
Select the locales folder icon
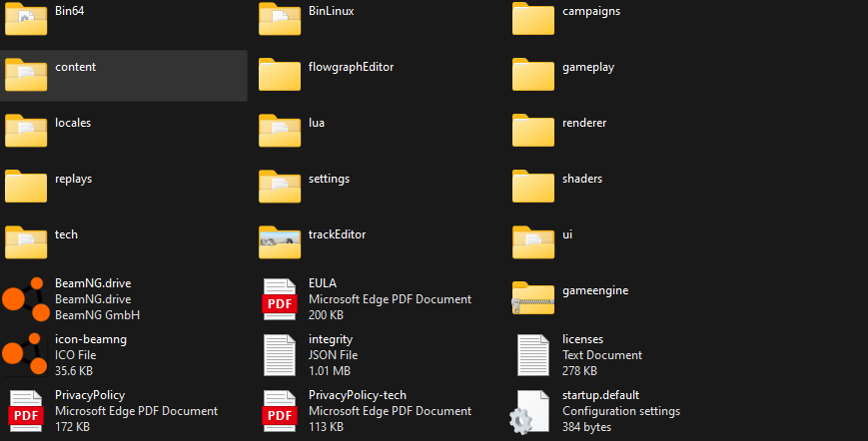click(x=26, y=131)
